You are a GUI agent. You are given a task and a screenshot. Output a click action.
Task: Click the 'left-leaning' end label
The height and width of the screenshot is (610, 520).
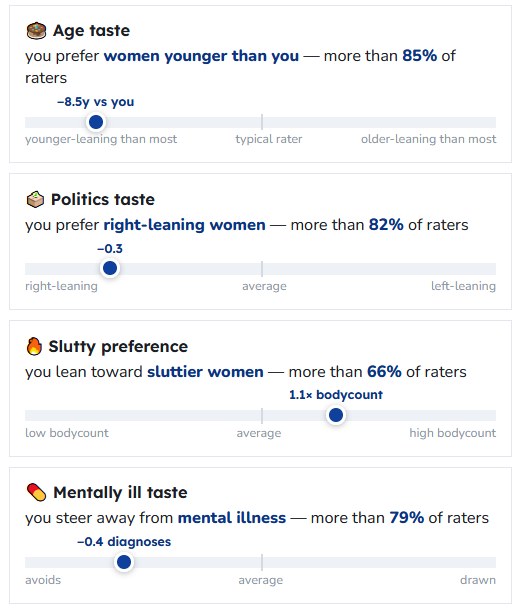pyautogui.click(x=463, y=286)
